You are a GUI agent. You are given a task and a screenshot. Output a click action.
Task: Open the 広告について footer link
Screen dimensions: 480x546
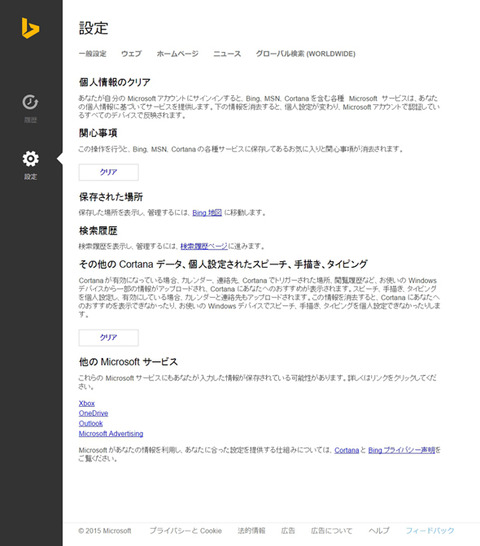click(x=332, y=531)
